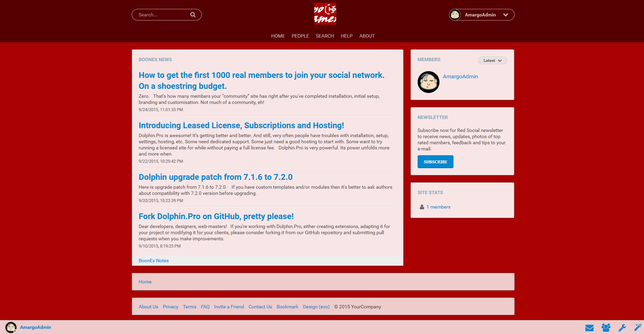The image size is (644, 334).
Task: Open AmargoAdmin avatar in Members block
Action: point(428,82)
